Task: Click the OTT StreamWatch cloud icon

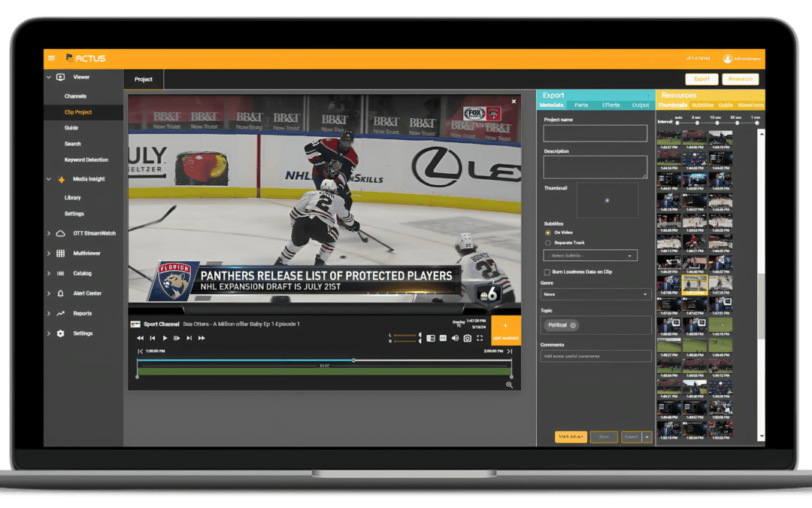Action: tap(61, 233)
